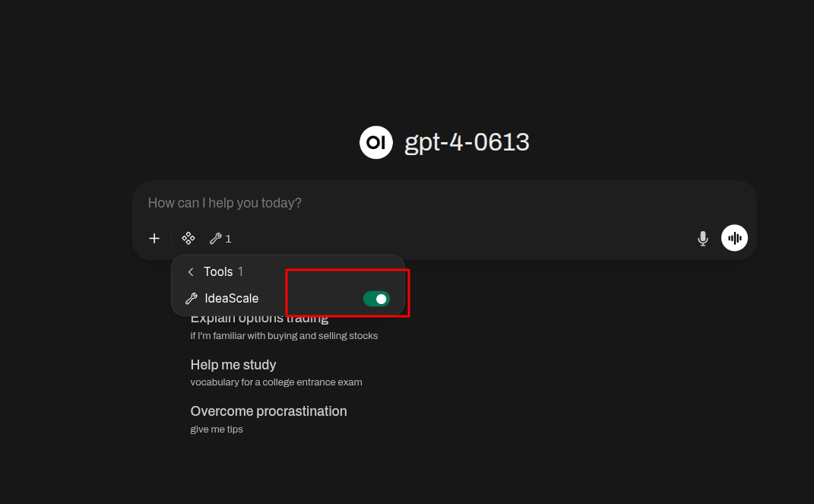Screen dimensions: 814x504
Task: Click the OI model logo
Action: (x=375, y=142)
